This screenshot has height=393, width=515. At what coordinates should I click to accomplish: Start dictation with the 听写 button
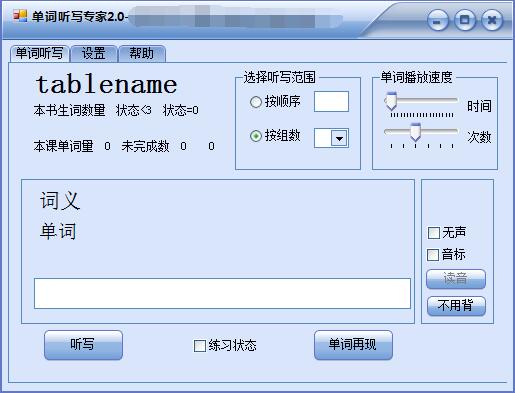[x=83, y=345]
